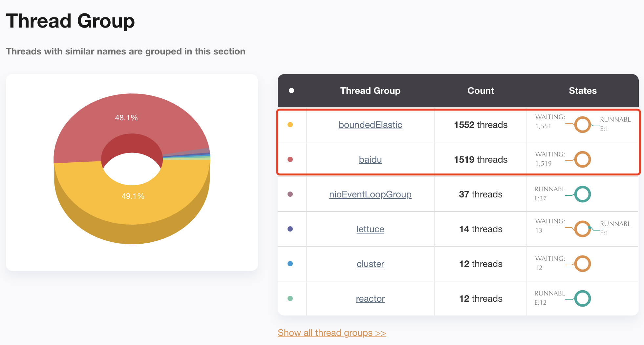Click the WAITING: 1,519 state label

click(x=550, y=159)
